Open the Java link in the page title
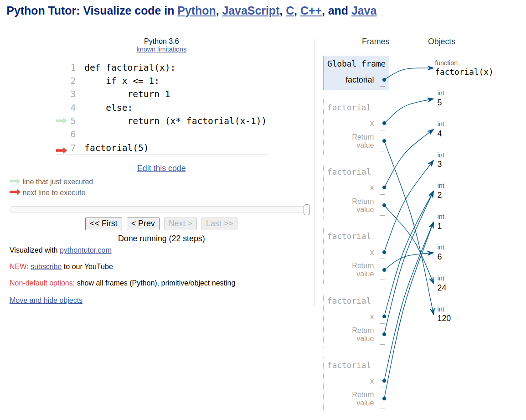 [x=364, y=11]
